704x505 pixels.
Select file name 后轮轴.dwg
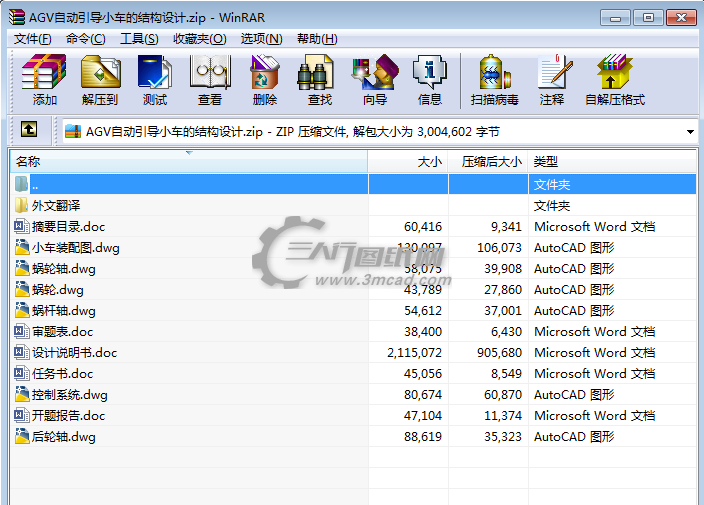tap(63, 437)
